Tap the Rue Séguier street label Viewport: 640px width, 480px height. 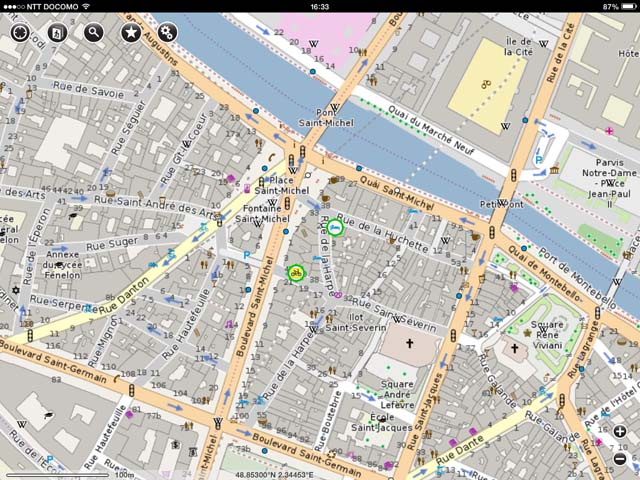pyautogui.click(x=128, y=129)
